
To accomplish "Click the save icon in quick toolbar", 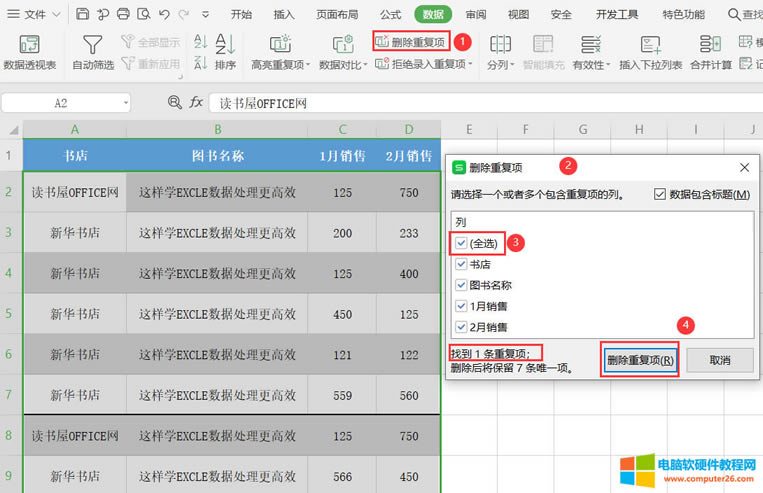I will click(x=82, y=15).
